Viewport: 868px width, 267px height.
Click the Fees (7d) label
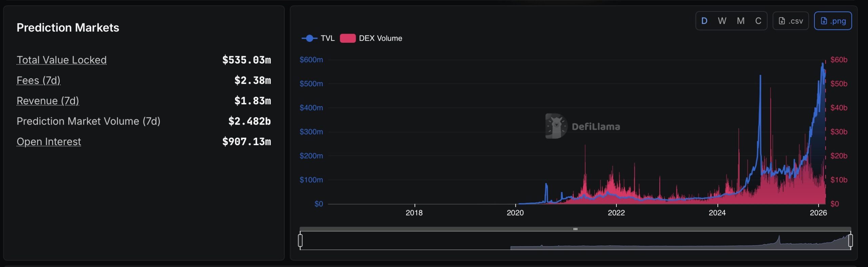click(38, 80)
